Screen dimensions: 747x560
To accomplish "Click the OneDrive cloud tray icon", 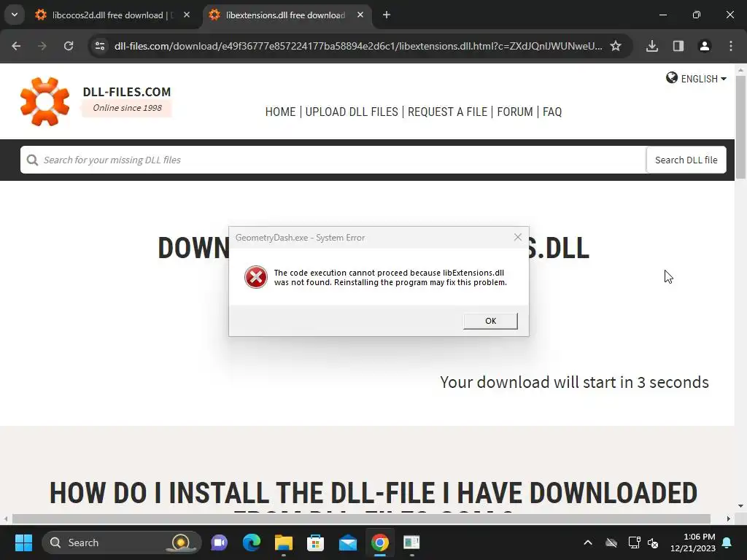I will (x=611, y=542).
